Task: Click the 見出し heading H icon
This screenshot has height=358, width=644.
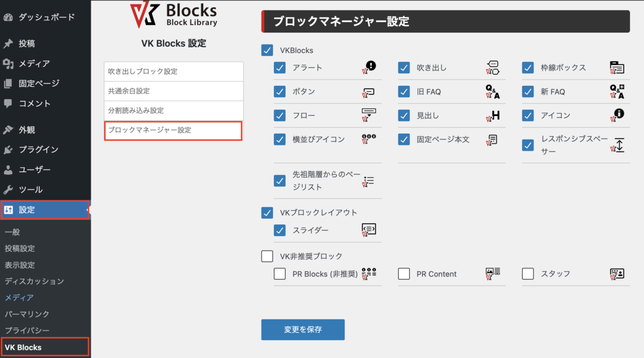Action: 493,115
